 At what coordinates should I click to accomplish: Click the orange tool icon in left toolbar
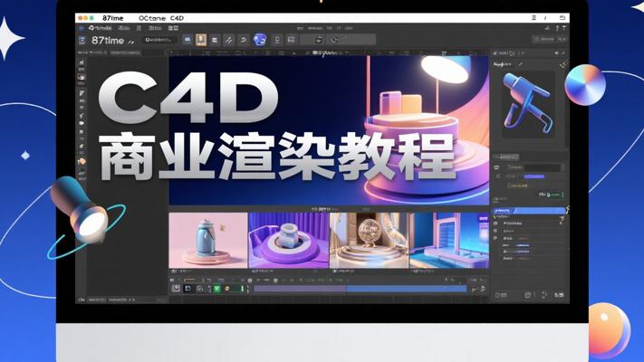coord(82,161)
